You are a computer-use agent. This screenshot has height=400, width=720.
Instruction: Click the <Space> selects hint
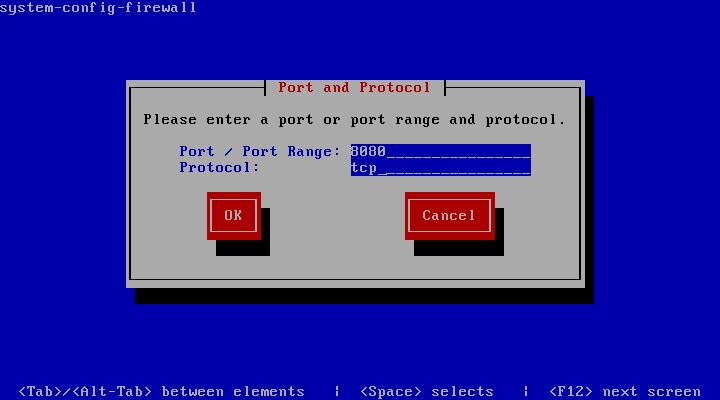(426, 391)
